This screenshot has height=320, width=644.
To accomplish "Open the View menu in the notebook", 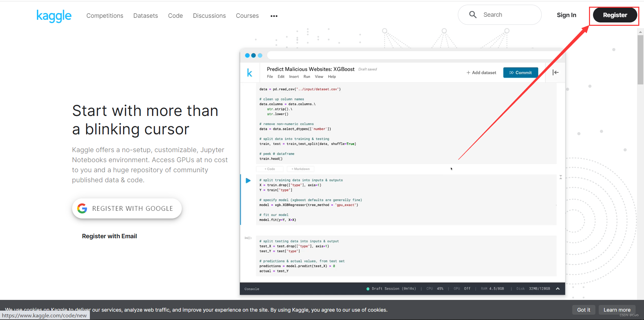I will pos(319,77).
